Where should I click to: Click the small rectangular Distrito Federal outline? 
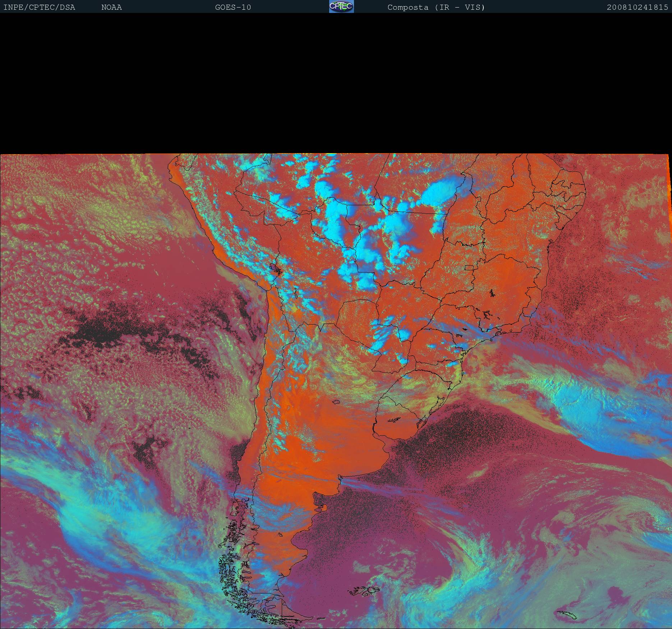tap(469, 267)
